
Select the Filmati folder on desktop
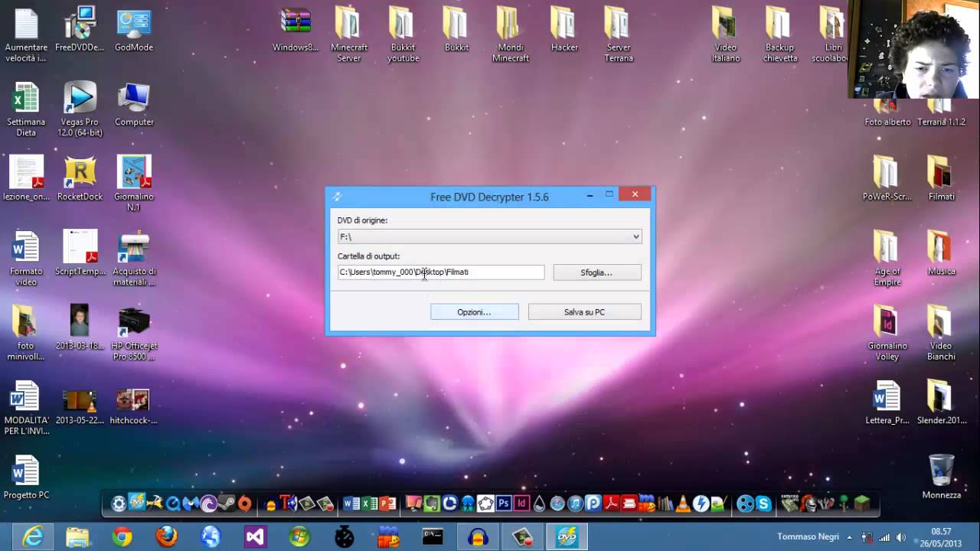coord(941,179)
